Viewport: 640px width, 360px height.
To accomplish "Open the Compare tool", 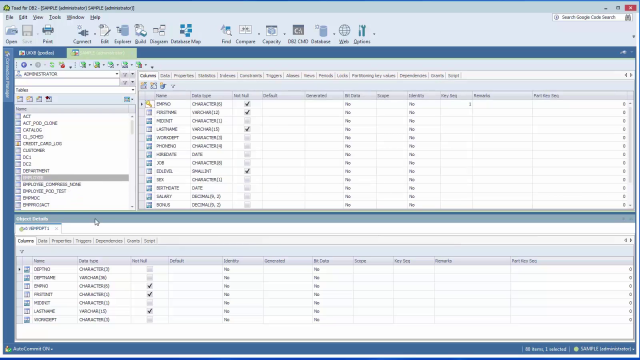I will pos(245,34).
